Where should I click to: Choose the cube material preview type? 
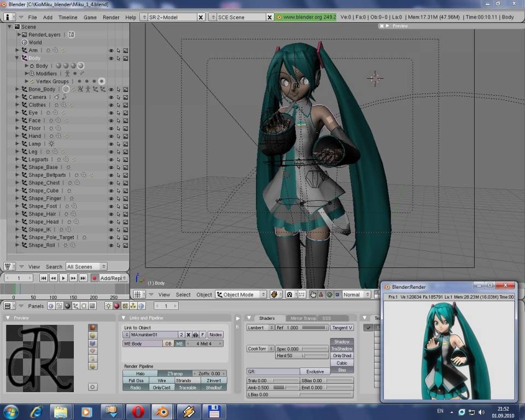point(93,343)
